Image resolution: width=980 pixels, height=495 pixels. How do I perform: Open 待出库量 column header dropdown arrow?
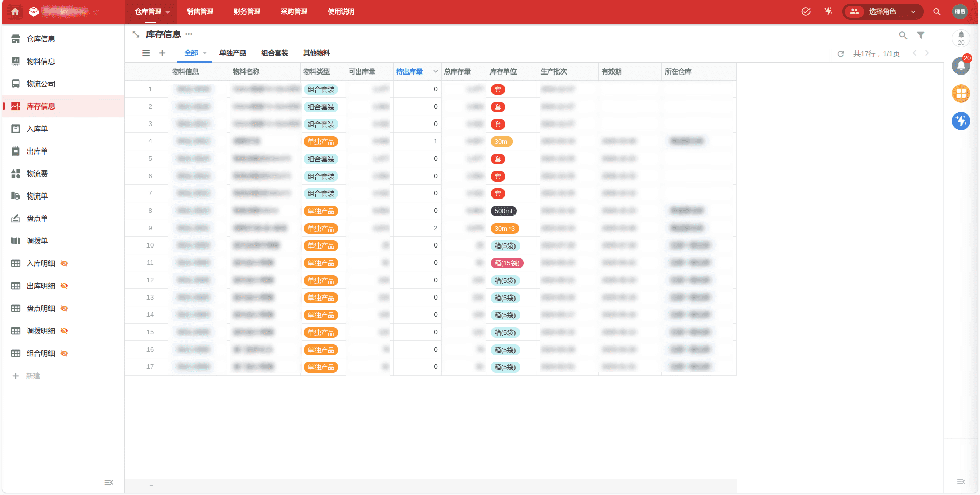435,72
